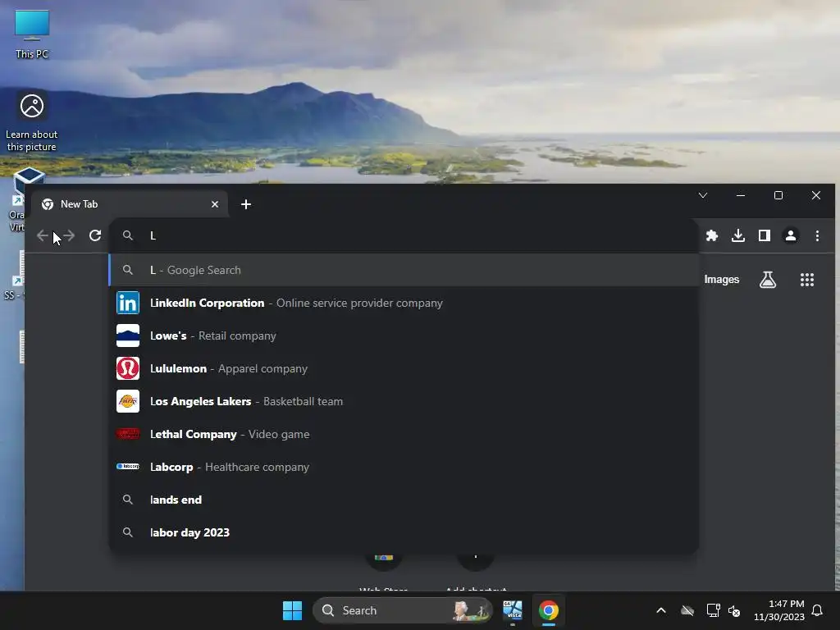The height and width of the screenshot is (630, 840).
Task: Open Search Labs flask icon
Action: [768, 280]
